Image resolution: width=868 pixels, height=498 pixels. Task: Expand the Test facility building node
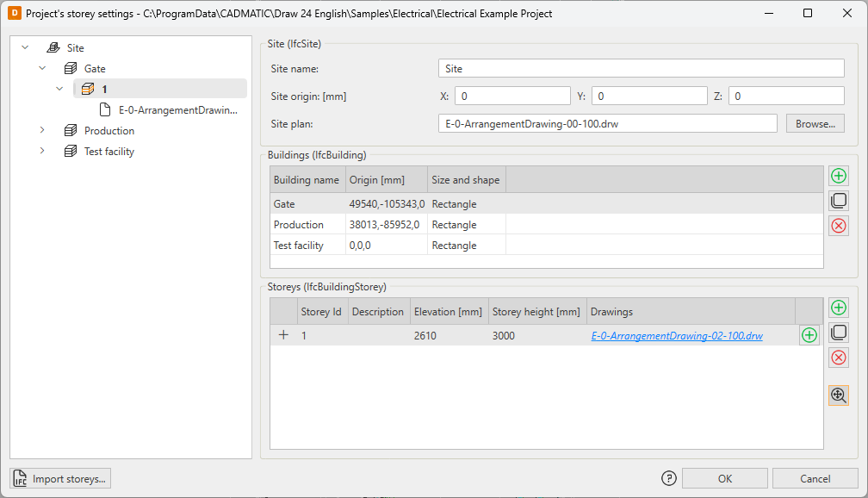coord(42,152)
